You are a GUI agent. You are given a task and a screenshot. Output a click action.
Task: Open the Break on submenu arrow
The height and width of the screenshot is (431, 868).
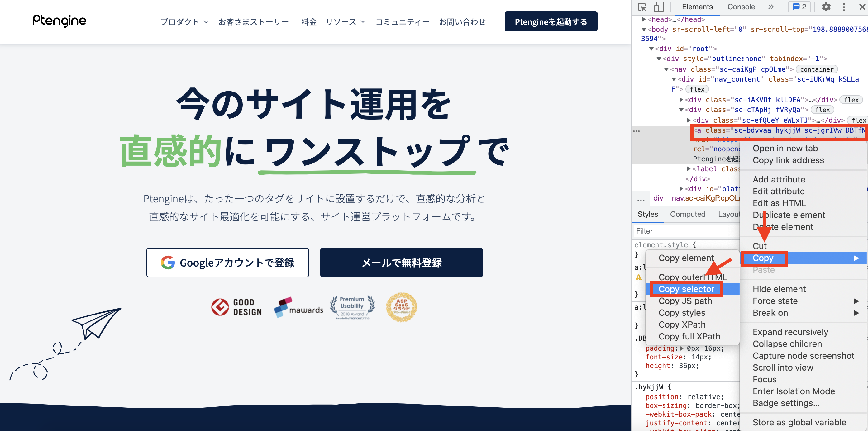click(x=856, y=313)
